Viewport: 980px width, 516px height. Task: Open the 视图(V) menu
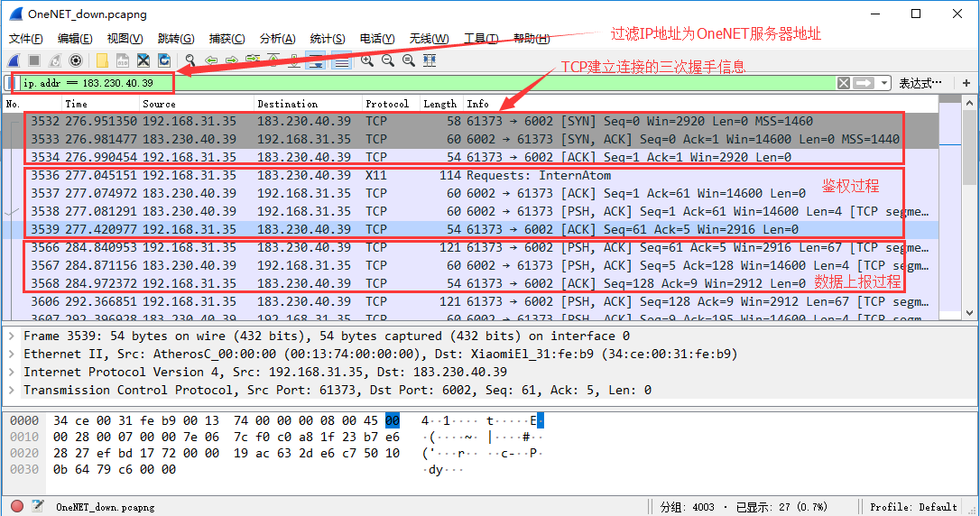coord(125,39)
